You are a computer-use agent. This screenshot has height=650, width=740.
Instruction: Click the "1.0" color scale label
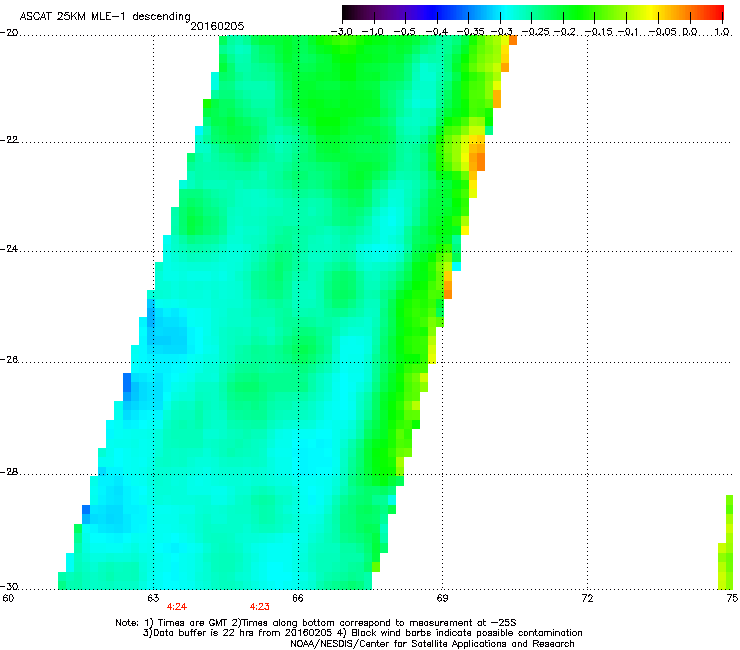(x=722, y=32)
